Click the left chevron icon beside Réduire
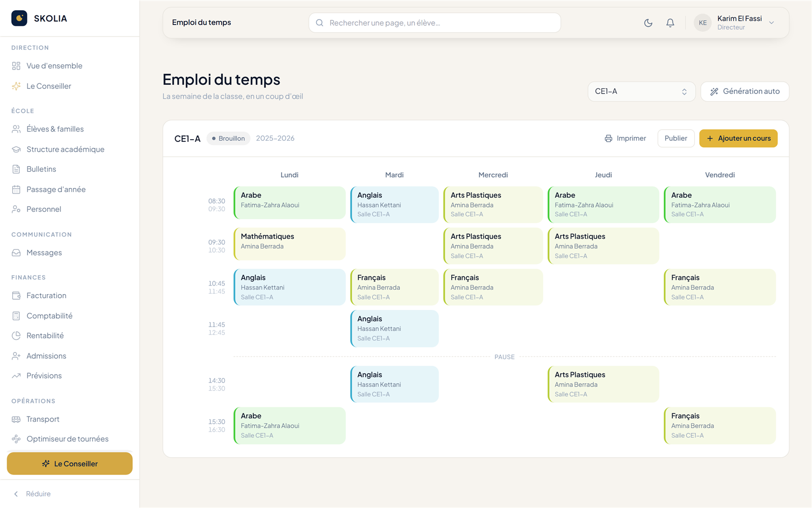 [x=16, y=494]
